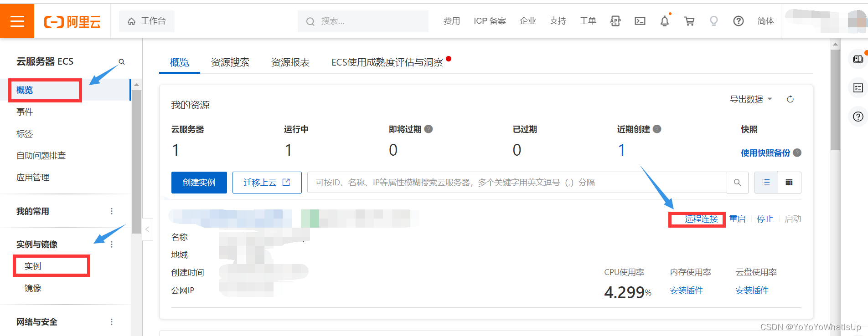Open the hamburger main menu
The image size is (868, 336).
[17, 21]
